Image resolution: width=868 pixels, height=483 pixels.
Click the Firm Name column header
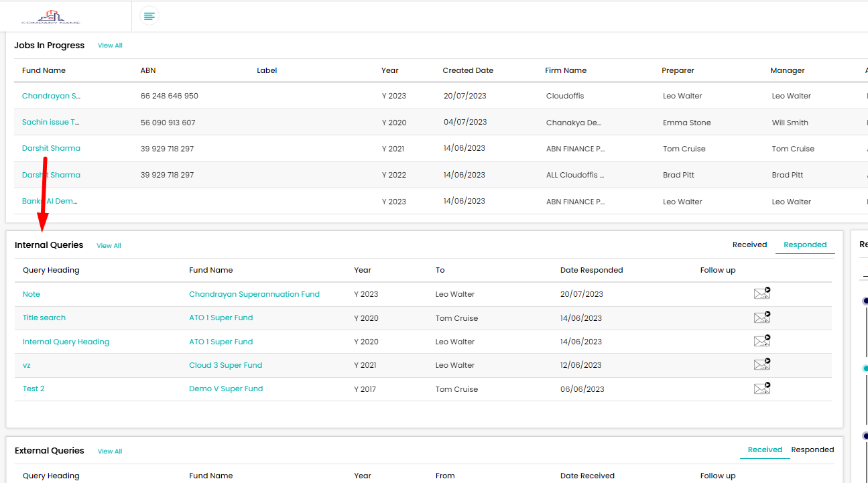coord(566,70)
